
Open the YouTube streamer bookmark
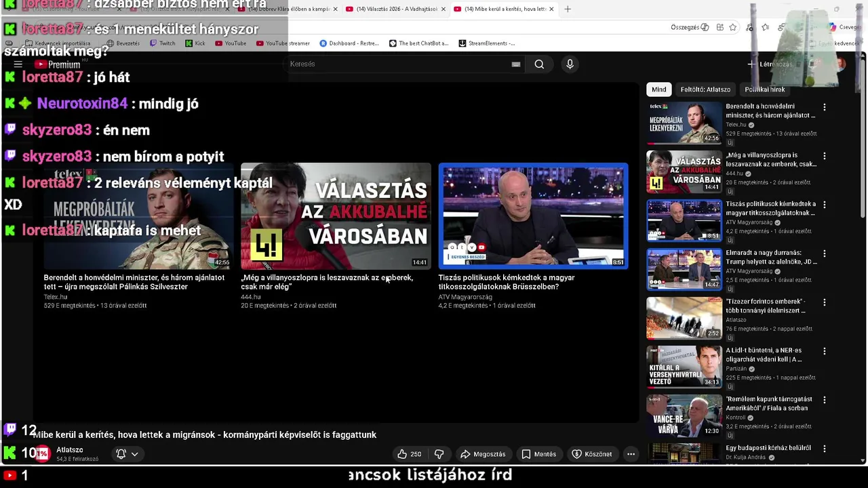pyautogui.click(x=282, y=43)
